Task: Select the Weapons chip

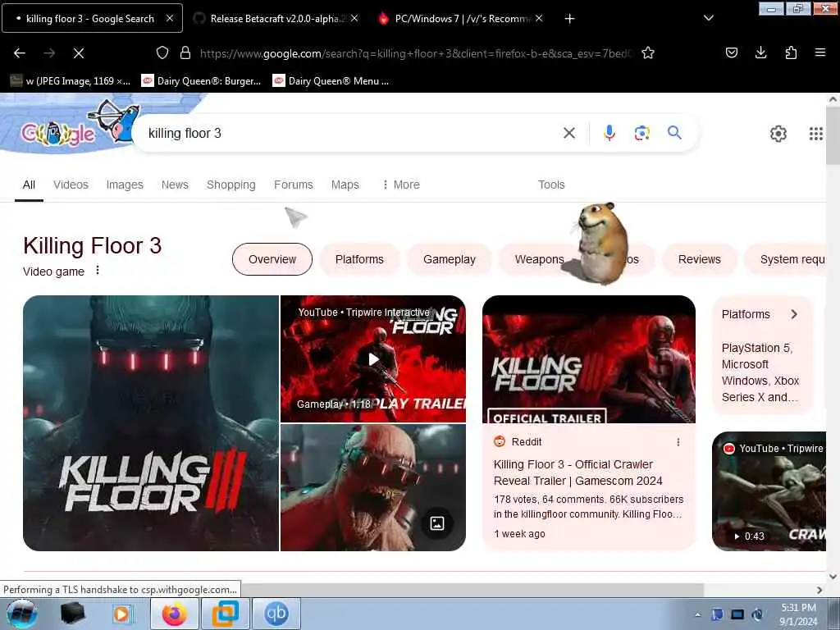Action: tap(538, 259)
